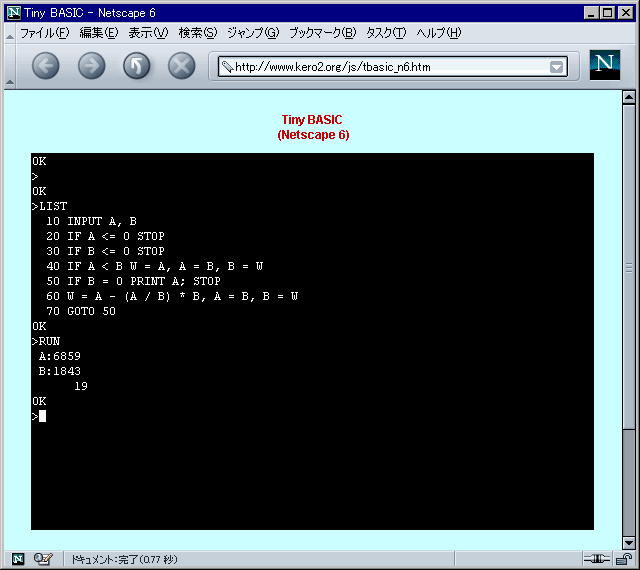Click the online/offline connection icon
Viewport: 640px width, 570px height.
(x=596, y=559)
